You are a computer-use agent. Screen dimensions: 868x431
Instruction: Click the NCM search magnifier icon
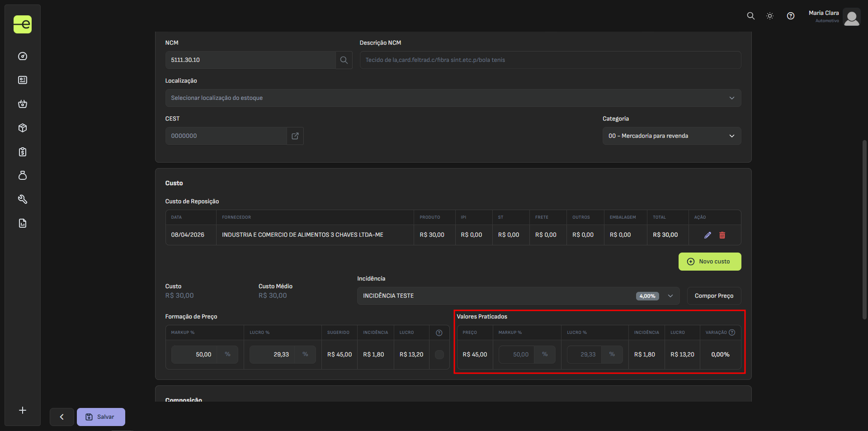tap(344, 60)
